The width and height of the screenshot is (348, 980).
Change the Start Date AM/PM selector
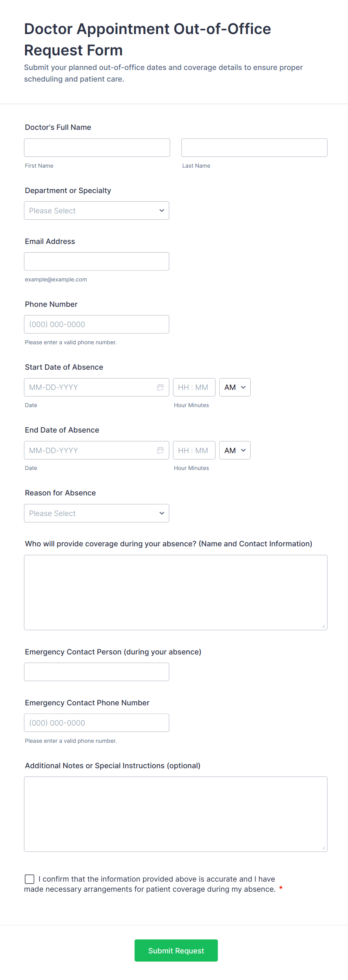click(235, 387)
